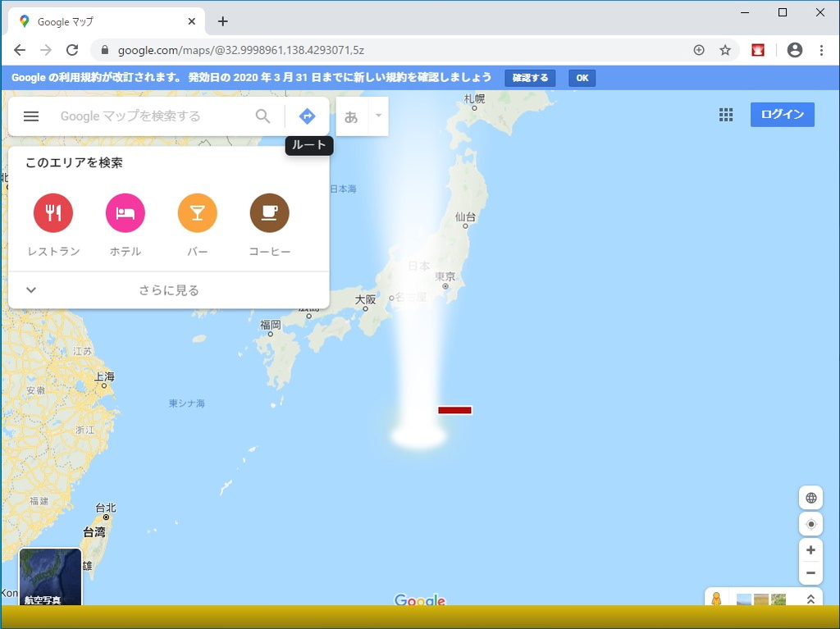Select the レストラン restaurant search icon

click(x=52, y=214)
